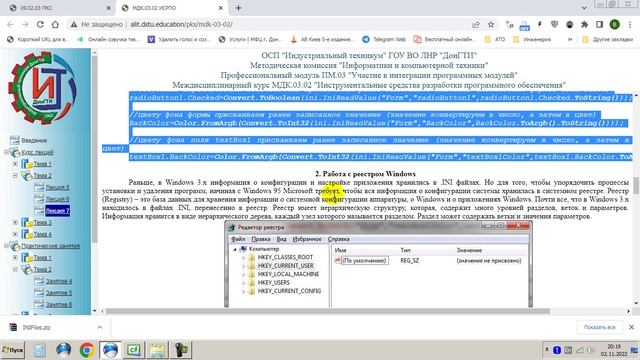
Task: Open Избранное menu in registry editor image
Action: pos(307,239)
